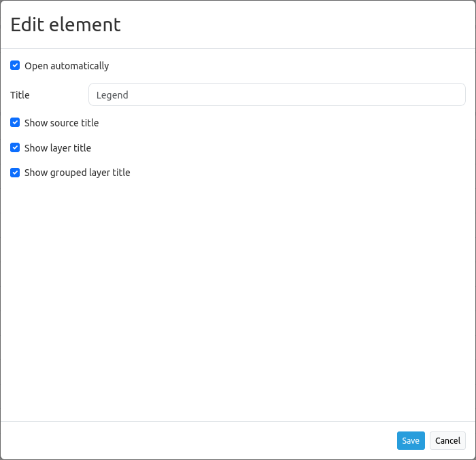This screenshot has height=460, width=476.
Task: Click the "Show source title" label text
Action: (x=61, y=123)
